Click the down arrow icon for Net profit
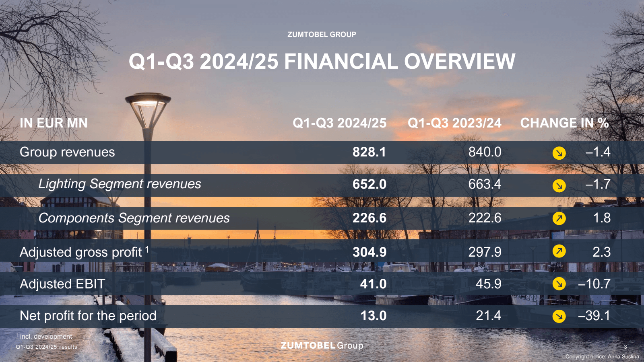Screen dimensions: 644x362 pyautogui.click(x=559, y=317)
